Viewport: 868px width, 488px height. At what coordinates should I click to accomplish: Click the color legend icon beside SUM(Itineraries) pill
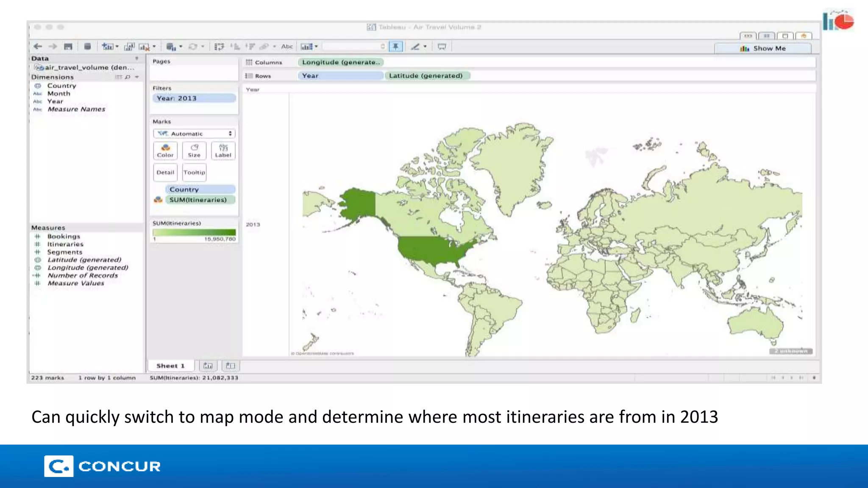click(158, 200)
